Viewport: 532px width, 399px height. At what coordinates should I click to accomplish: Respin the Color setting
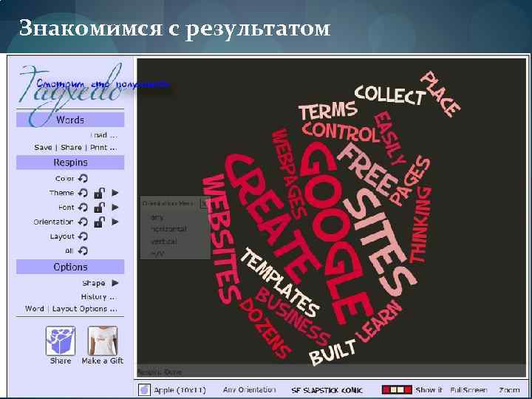click(x=83, y=178)
